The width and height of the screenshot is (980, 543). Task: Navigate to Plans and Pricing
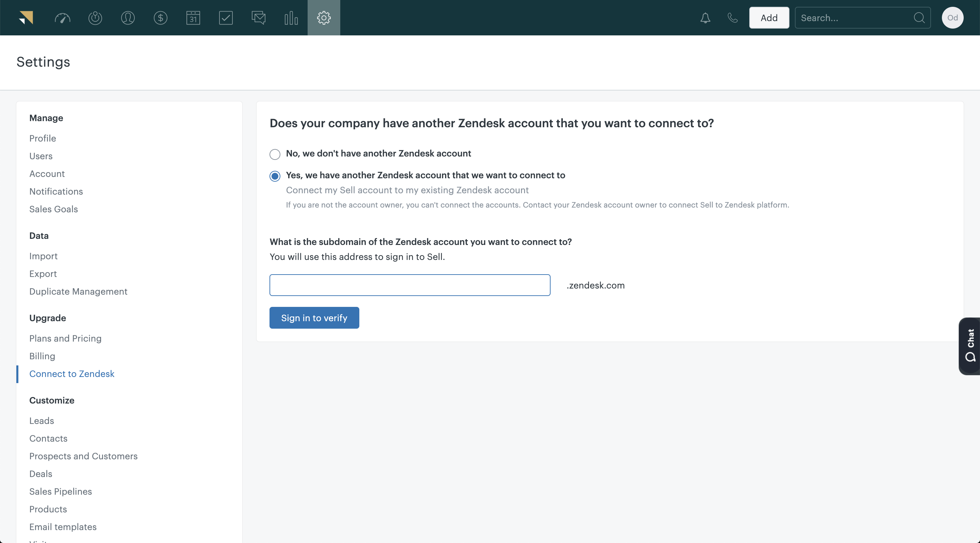click(65, 338)
